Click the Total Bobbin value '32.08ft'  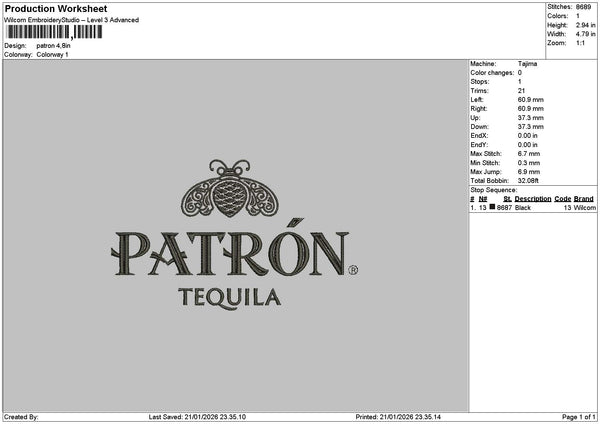[528, 181]
